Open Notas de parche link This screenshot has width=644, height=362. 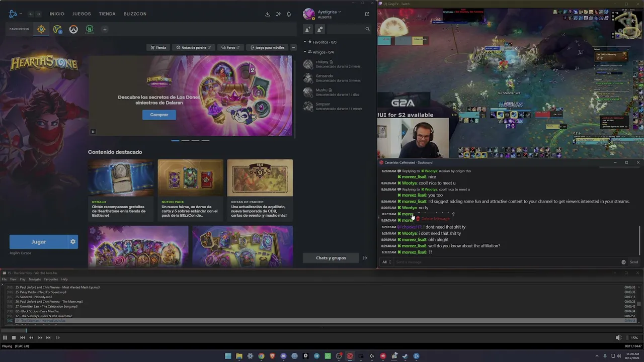pyautogui.click(x=193, y=48)
